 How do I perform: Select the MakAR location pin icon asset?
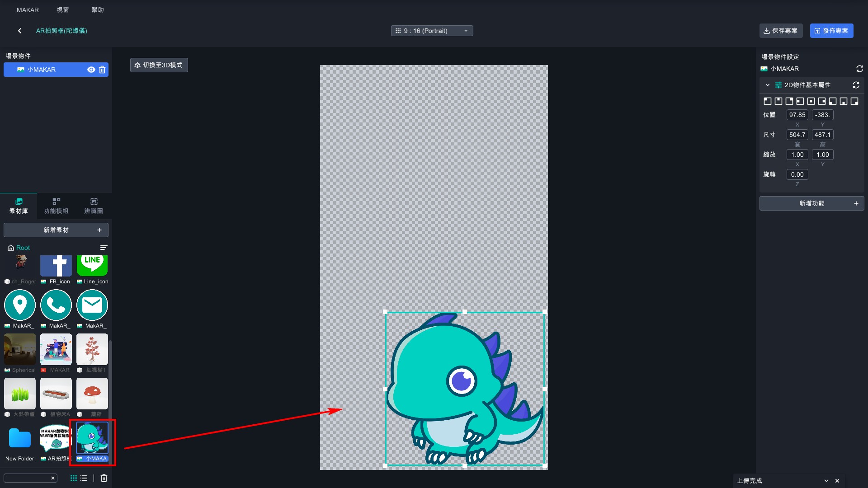pos(20,305)
